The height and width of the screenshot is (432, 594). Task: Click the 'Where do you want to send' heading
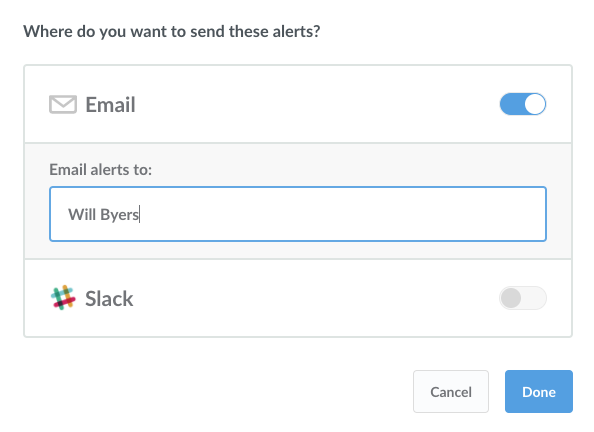coord(172,31)
